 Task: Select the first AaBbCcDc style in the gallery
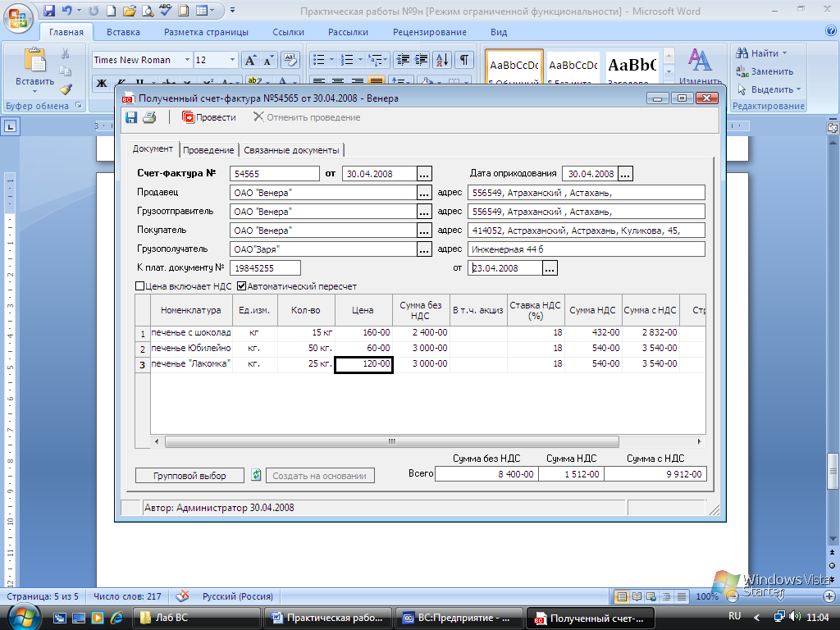pos(514,68)
